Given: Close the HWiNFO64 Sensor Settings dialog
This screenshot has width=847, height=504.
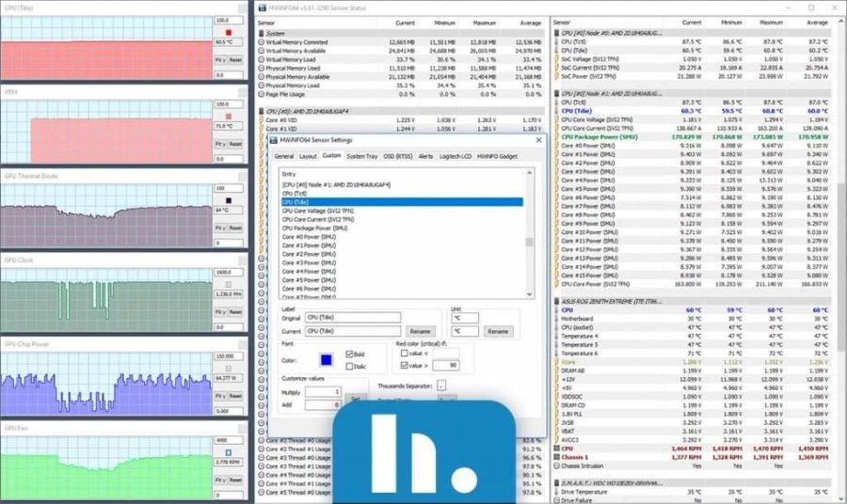Looking at the screenshot, I should click(x=538, y=140).
